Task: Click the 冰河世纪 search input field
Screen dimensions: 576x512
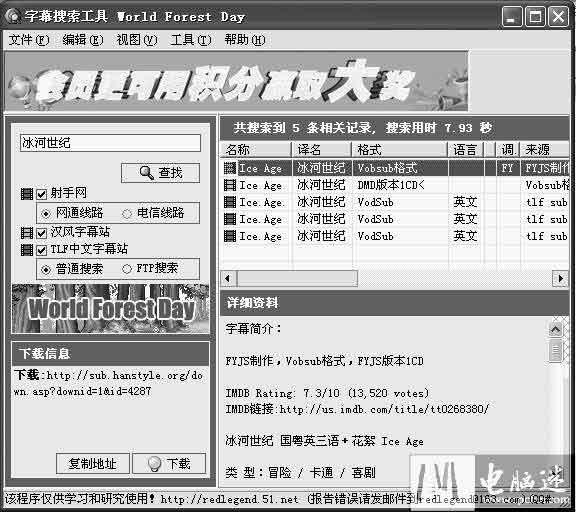Action: click(x=110, y=143)
